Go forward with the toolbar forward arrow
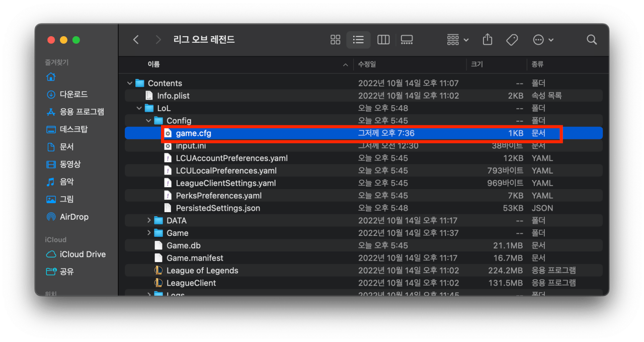Screen dimensions: 644x342 tap(158, 40)
